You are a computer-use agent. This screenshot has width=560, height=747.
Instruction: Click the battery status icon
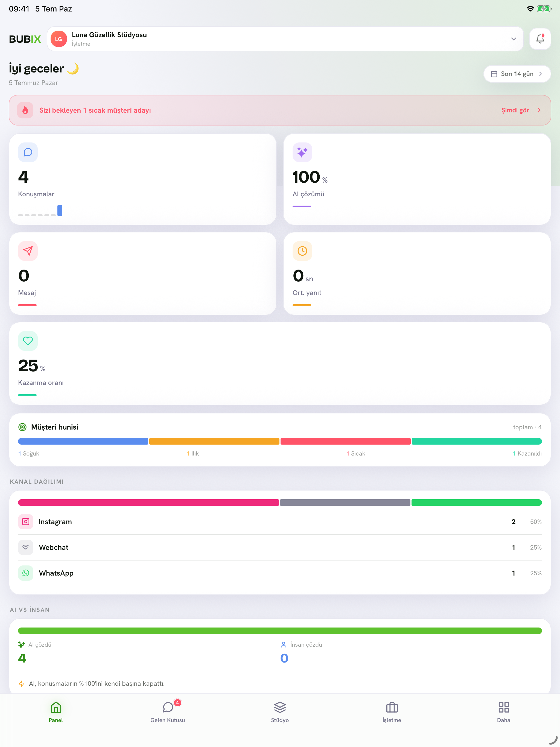[x=544, y=9]
